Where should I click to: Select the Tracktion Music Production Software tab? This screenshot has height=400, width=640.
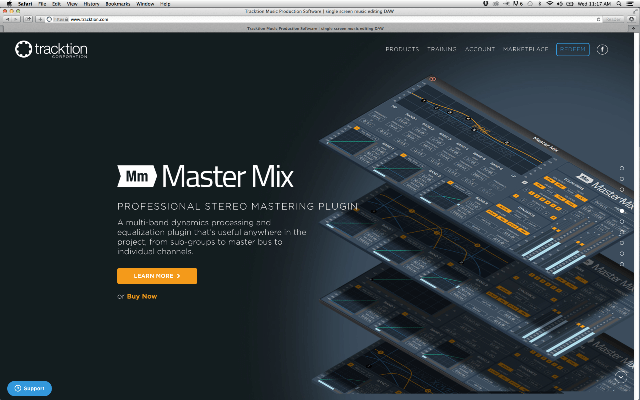click(315, 28)
